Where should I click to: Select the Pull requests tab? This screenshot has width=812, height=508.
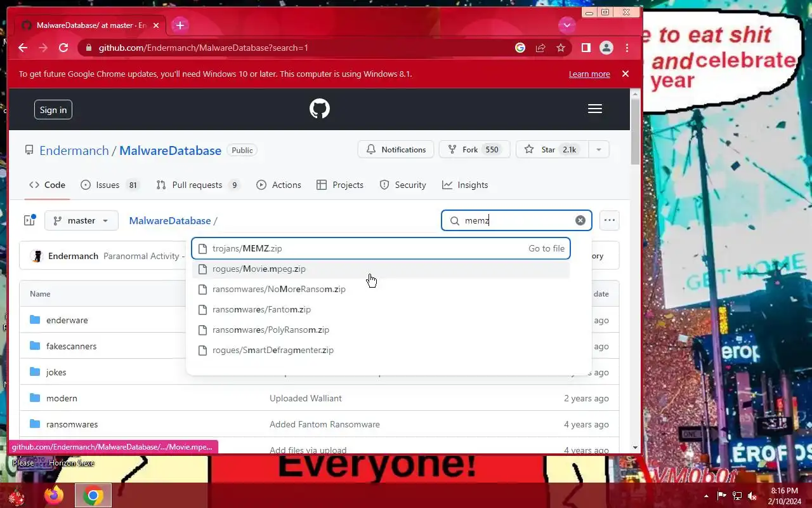pos(198,185)
